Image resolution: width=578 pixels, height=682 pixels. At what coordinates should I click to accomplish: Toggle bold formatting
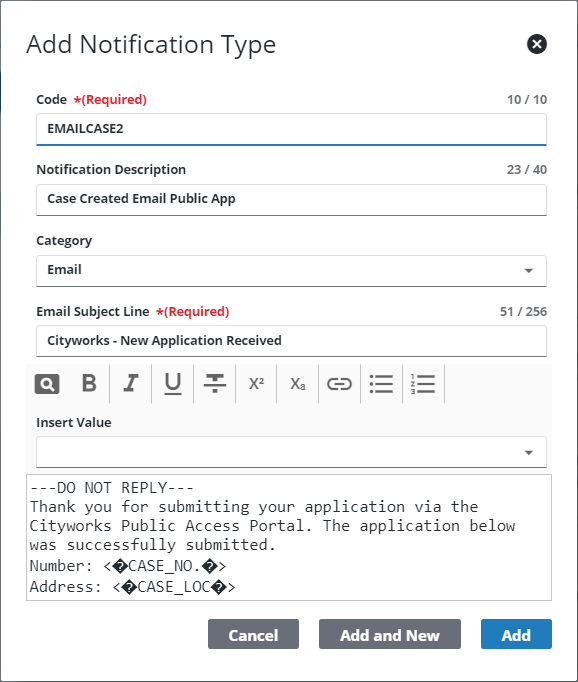pyautogui.click(x=89, y=384)
